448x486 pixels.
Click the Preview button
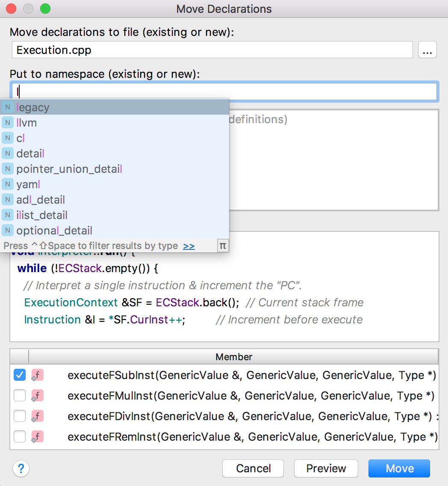[326, 468]
